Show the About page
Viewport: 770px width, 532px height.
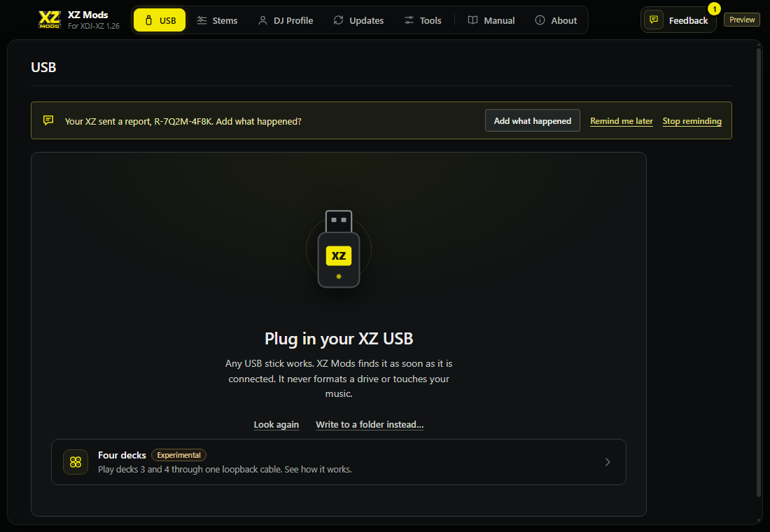556,20
